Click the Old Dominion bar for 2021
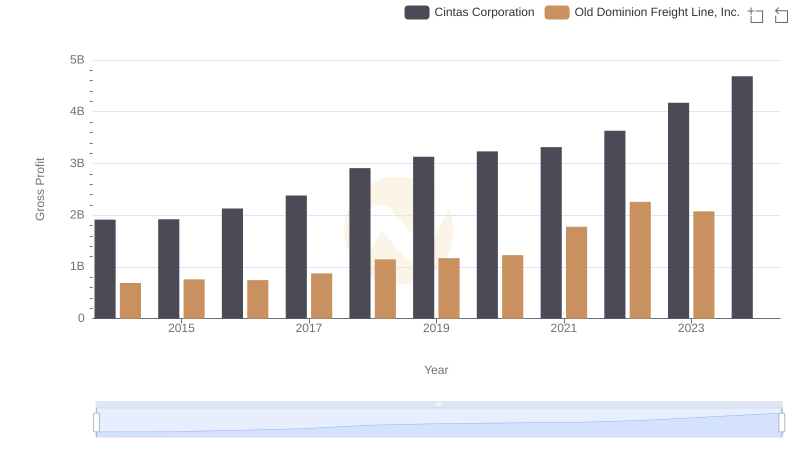Viewport: 800px width, 461px height. coord(577,273)
